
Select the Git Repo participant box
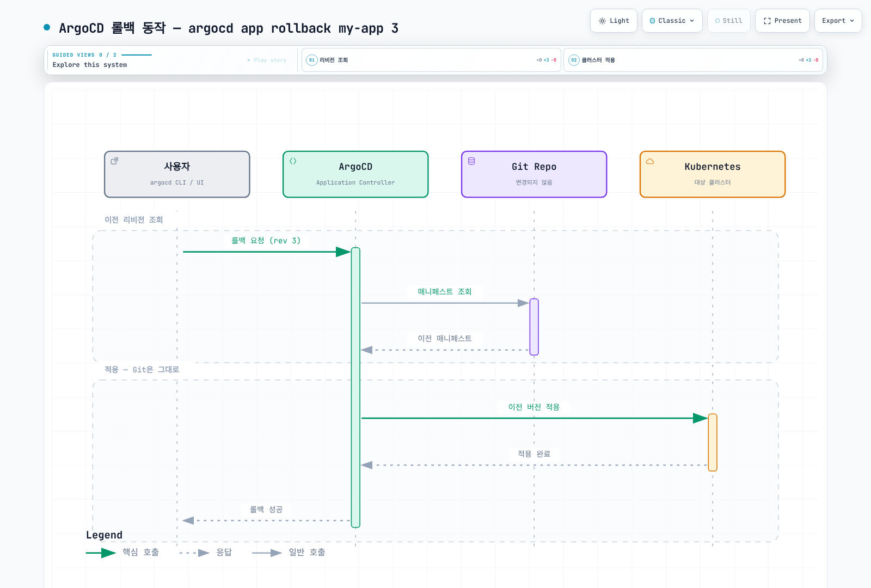pyautogui.click(x=534, y=174)
